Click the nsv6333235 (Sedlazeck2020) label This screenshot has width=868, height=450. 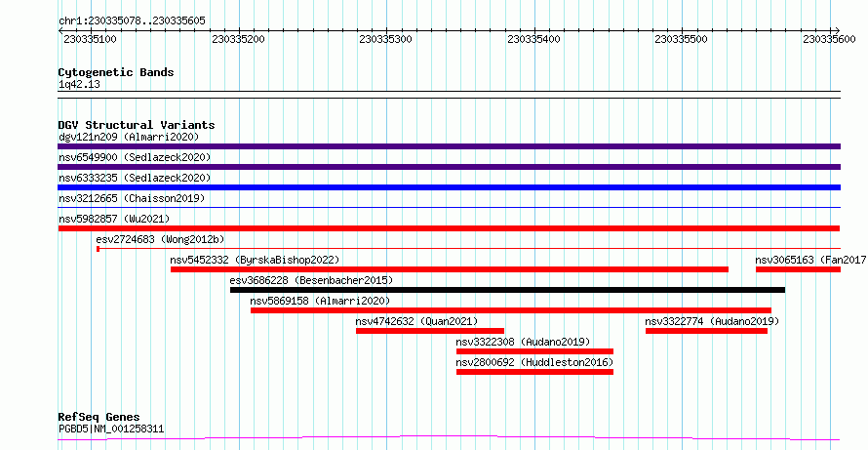pyautogui.click(x=135, y=178)
